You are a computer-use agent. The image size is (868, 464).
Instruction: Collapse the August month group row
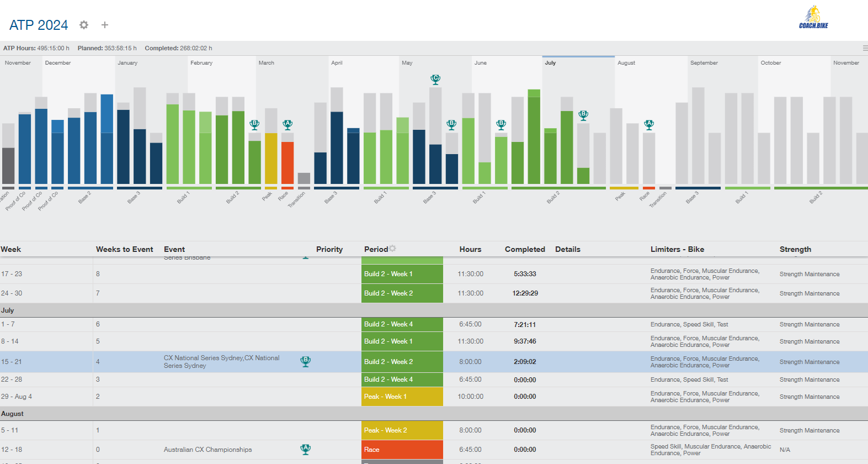click(12, 414)
